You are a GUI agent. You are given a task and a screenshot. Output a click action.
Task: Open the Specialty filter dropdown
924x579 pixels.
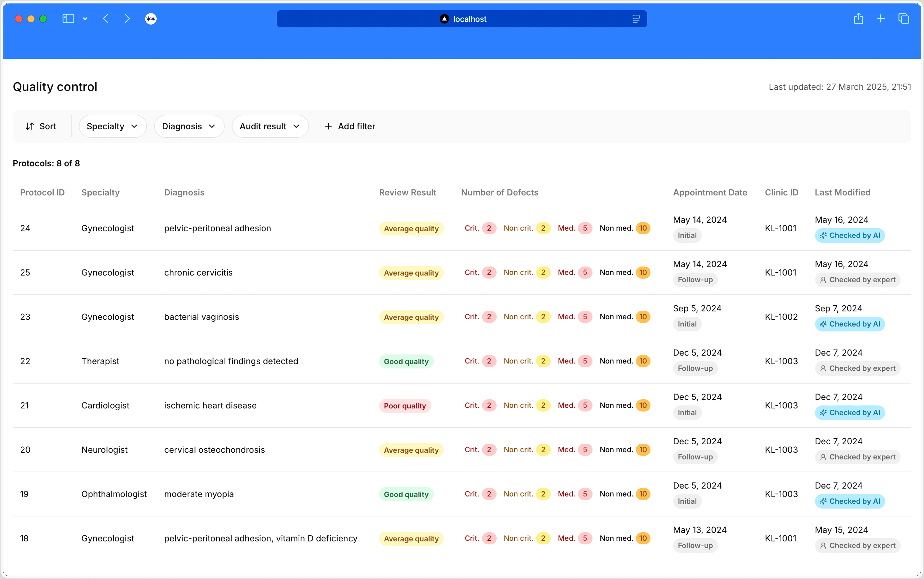(x=113, y=126)
